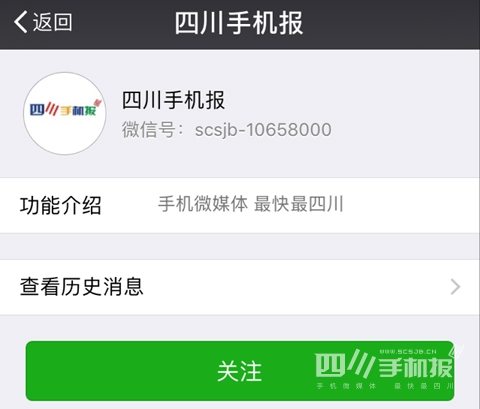Go back with the 返回 text
Screen dimensions: 480x409
coord(52,22)
